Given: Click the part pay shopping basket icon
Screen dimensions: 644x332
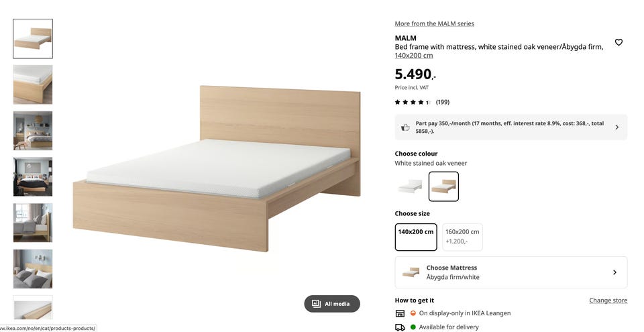Looking at the screenshot, I should coord(405,127).
